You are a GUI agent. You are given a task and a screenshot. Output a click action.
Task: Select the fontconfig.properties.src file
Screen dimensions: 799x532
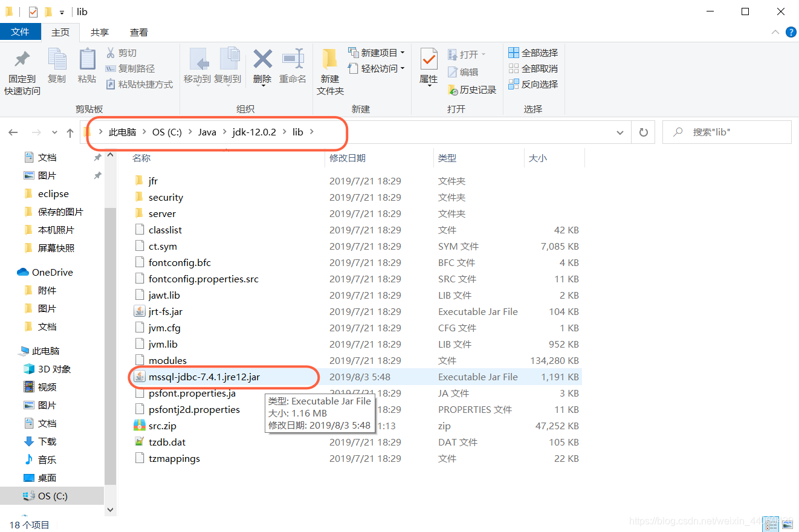pos(204,279)
